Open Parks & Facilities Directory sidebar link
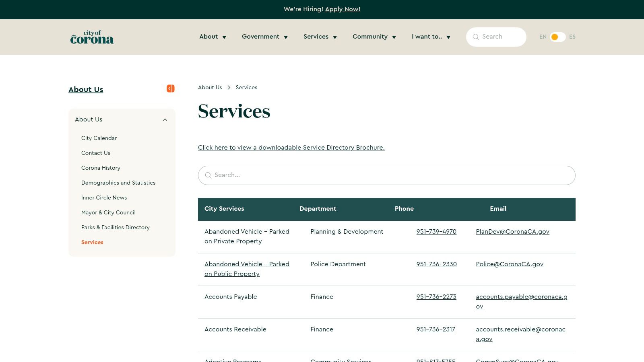Image resolution: width=644 pixels, height=362 pixels. coord(116,227)
